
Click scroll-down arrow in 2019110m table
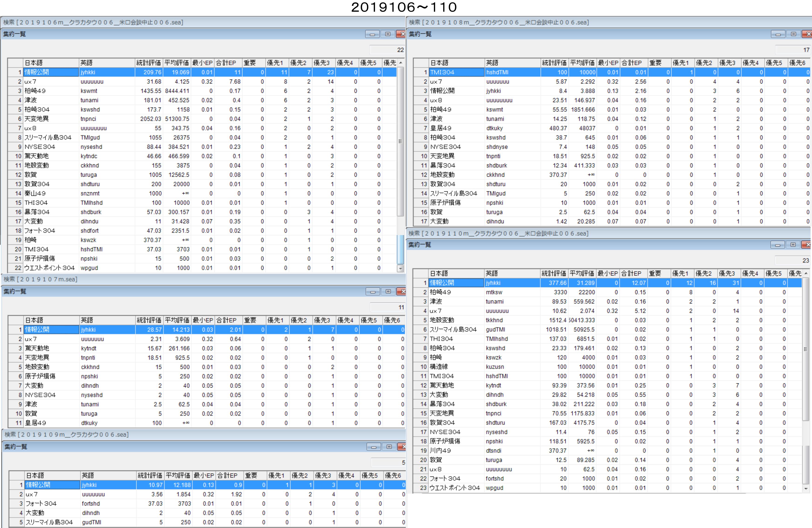pyautogui.click(x=806, y=488)
